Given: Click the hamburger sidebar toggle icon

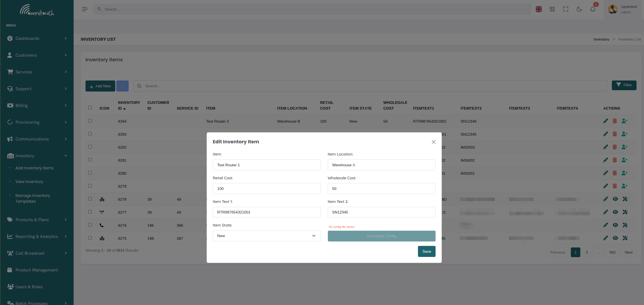Looking at the screenshot, I should (85, 9).
